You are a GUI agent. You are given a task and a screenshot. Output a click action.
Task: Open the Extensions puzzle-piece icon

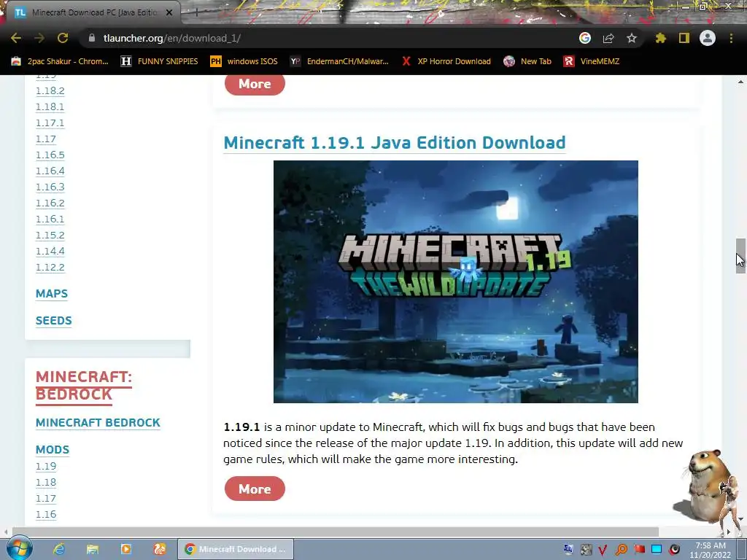pos(661,38)
